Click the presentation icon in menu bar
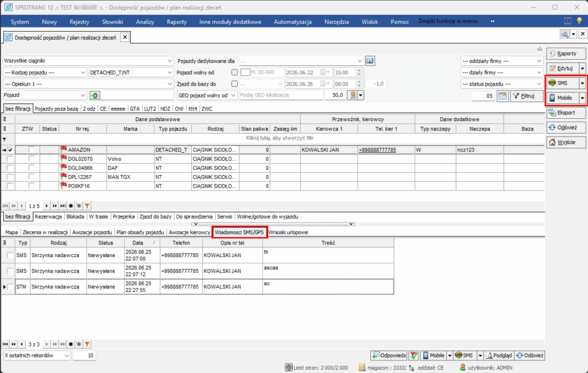This screenshot has width=588, height=373. [x=568, y=21]
